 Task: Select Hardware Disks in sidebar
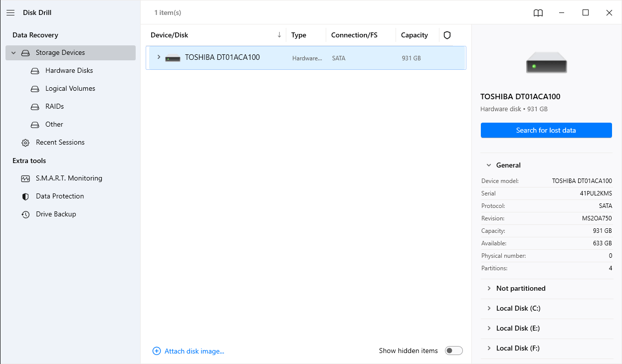click(x=69, y=71)
